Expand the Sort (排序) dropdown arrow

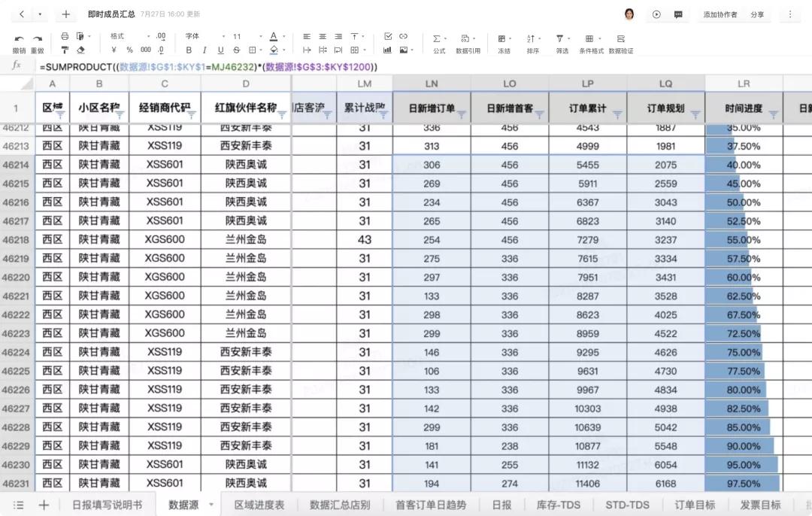pyautogui.click(x=539, y=38)
